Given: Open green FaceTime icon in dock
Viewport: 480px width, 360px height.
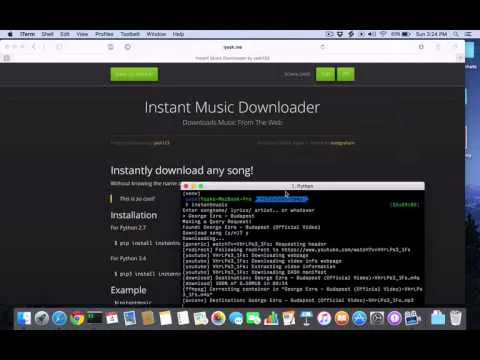Looking at the screenshot, I should (254, 318).
